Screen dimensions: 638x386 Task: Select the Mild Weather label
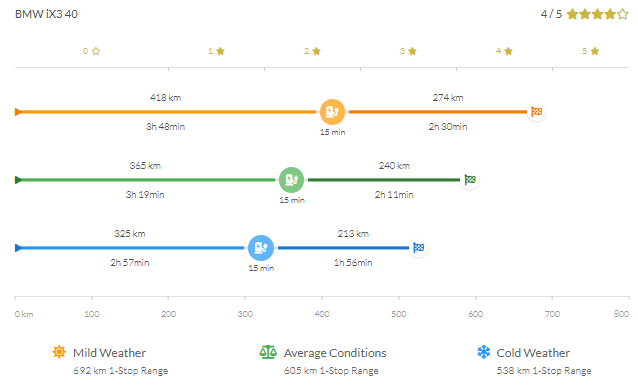click(109, 353)
